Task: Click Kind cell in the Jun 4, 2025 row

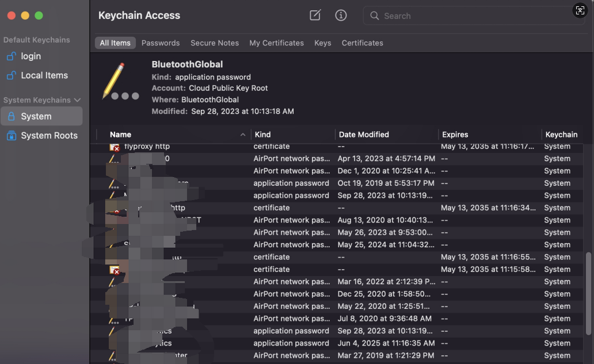Action: click(291, 343)
